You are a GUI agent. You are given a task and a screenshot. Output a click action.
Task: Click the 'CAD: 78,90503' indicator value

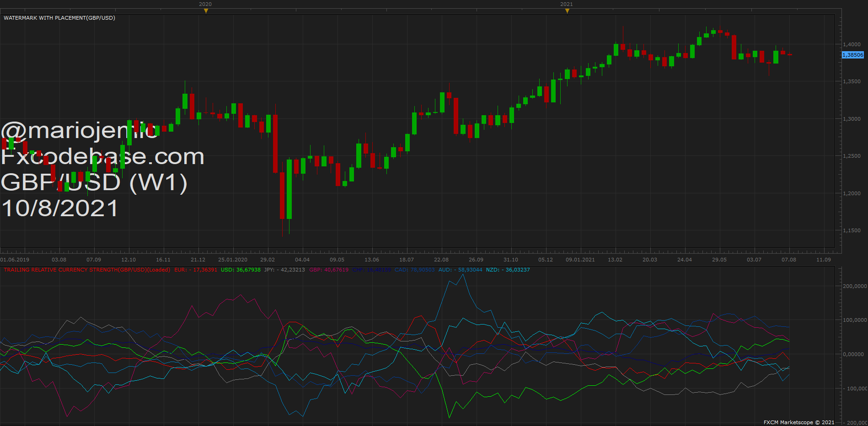(x=415, y=270)
